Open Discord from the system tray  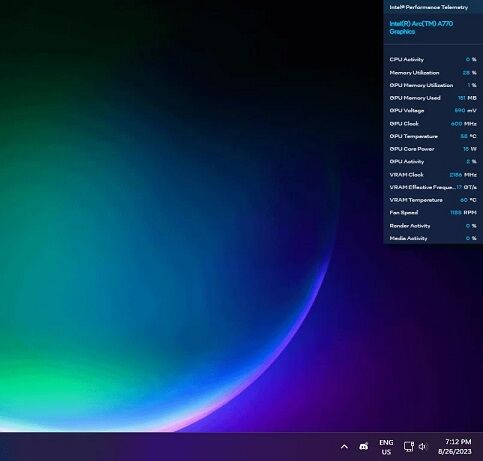pos(363,446)
